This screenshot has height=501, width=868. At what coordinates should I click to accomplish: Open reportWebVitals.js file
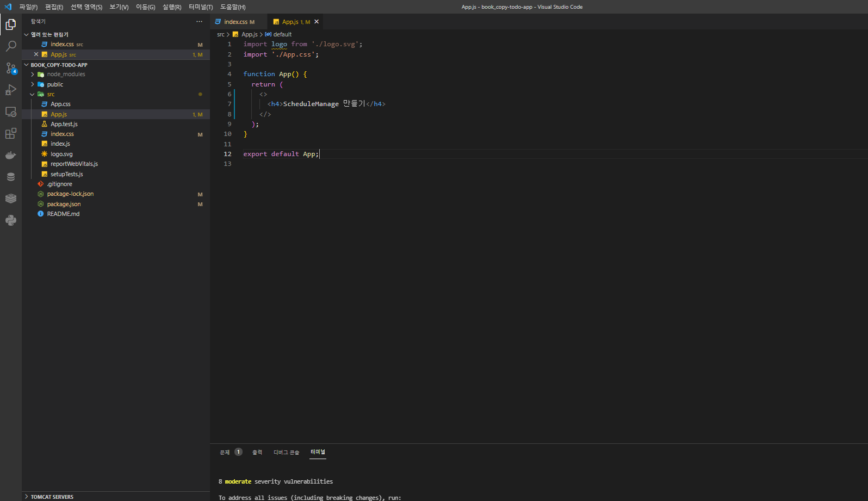pyautogui.click(x=116, y=164)
